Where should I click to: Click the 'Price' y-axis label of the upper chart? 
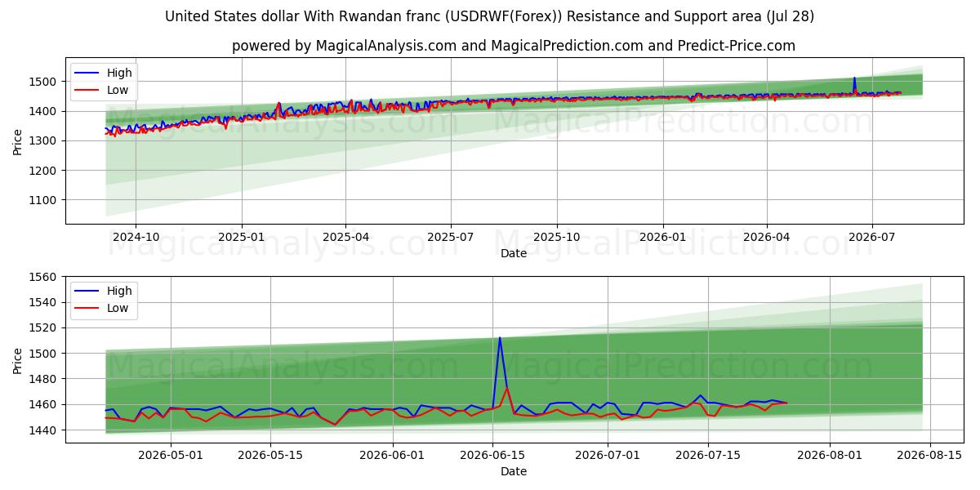point(18,141)
